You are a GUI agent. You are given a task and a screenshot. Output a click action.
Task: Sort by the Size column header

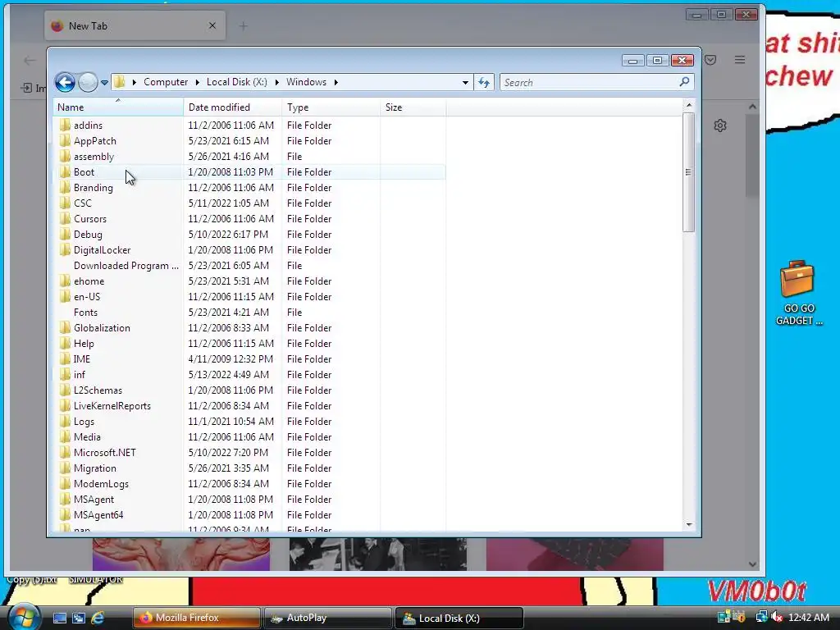pyautogui.click(x=413, y=107)
